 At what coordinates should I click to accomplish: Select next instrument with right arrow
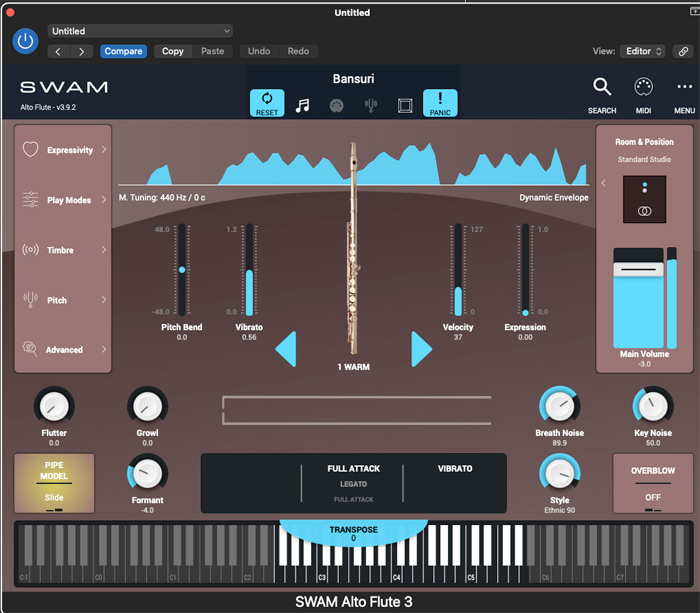coord(421,349)
